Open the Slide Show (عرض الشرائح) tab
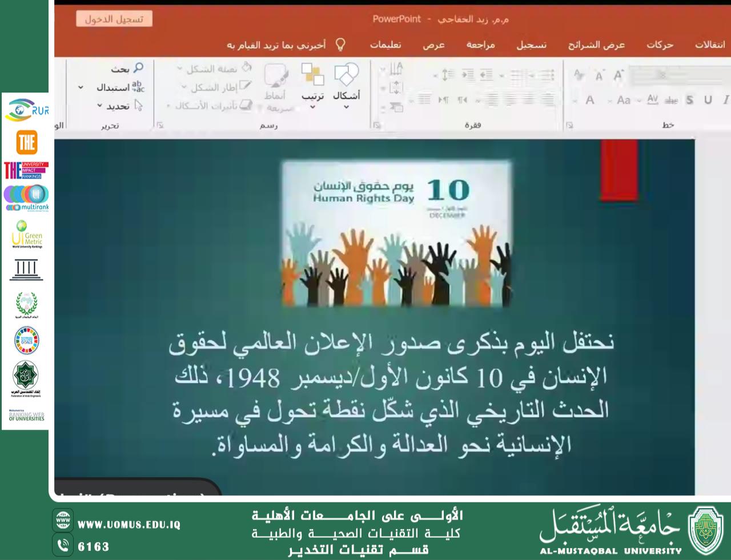Screen dimensions: 731x560 (596, 45)
